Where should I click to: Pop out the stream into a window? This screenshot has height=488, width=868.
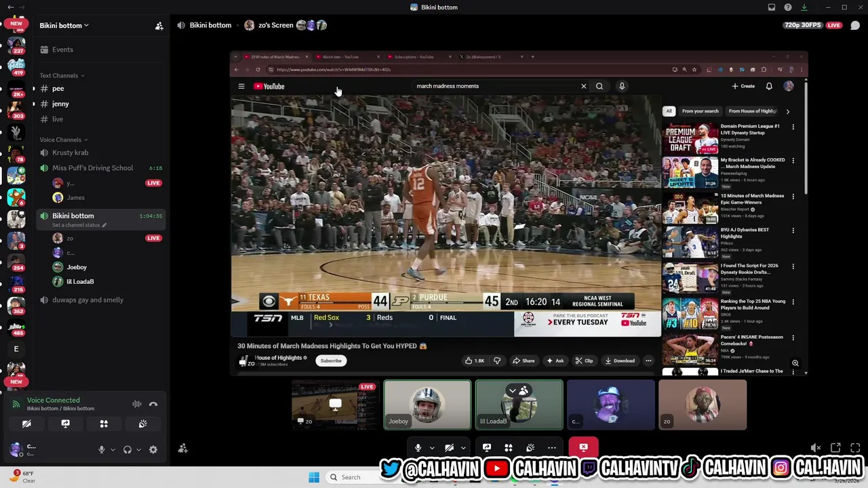835,447
